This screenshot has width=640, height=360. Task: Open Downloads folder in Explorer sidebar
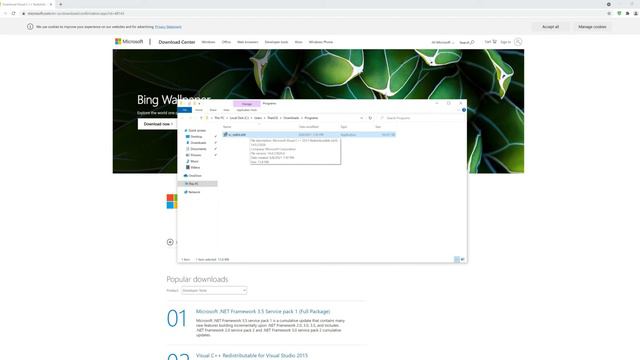(198, 143)
